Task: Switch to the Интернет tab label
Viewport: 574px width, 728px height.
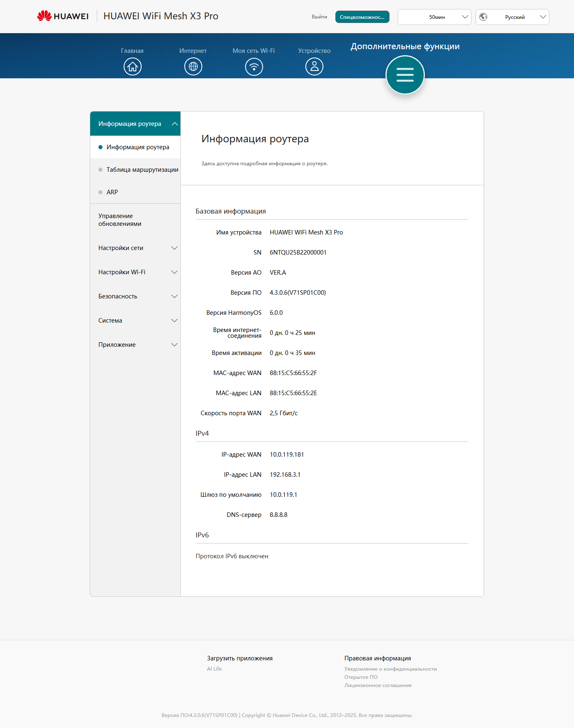Action: pos(193,51)
